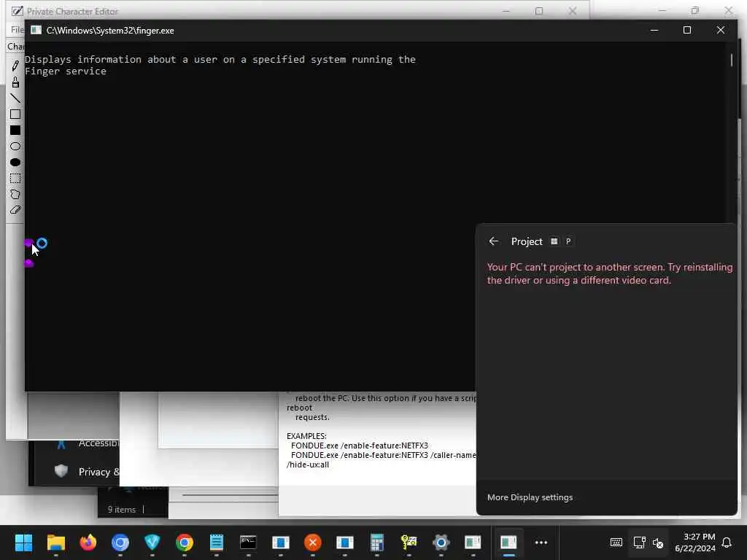
Task: Open the teal V-shaped shield taskbar app
Action: (x=152, y=542)
